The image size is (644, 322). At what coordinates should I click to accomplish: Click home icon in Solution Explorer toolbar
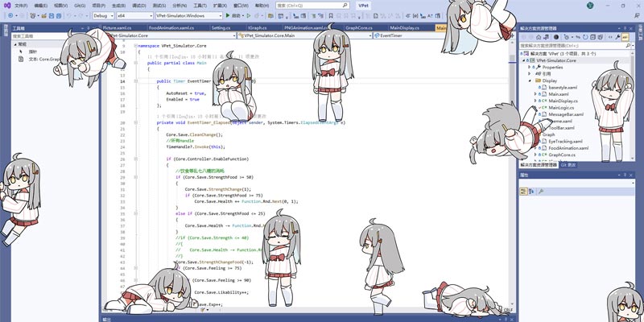538,37
